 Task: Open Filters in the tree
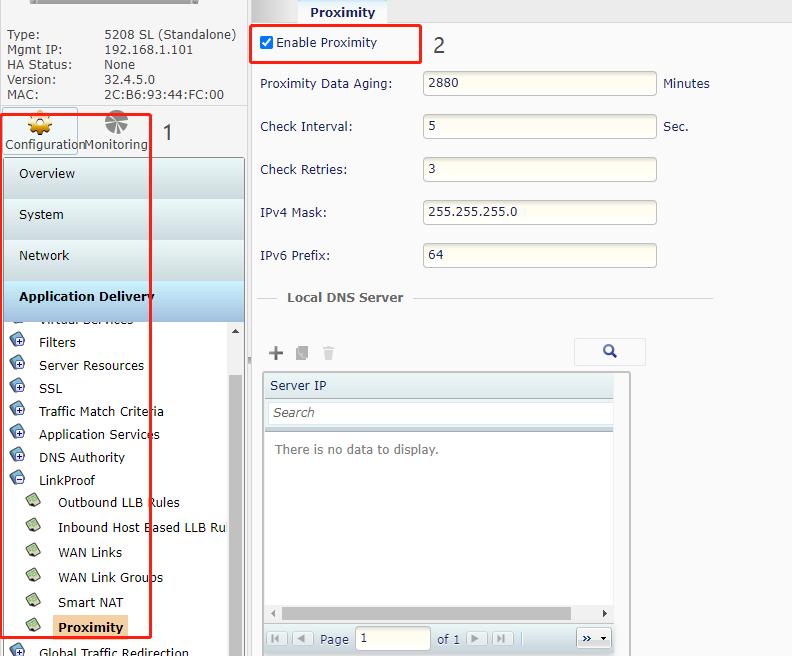point(57,342)
